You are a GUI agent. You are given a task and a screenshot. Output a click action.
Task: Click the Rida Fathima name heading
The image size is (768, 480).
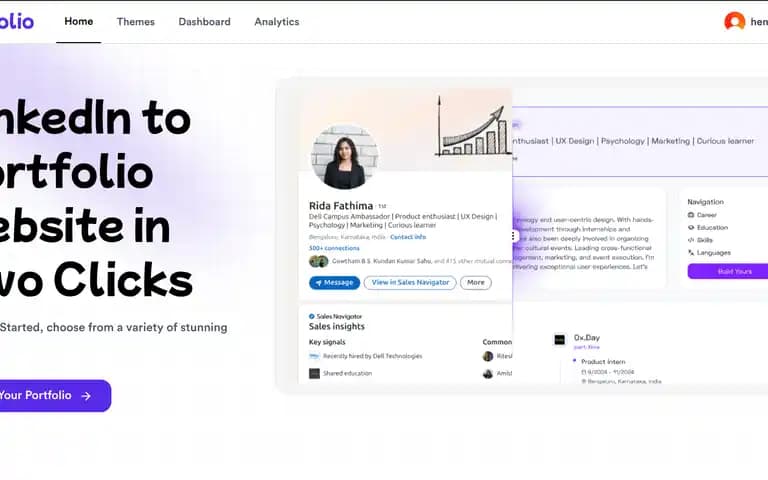(x=341, y=206)
